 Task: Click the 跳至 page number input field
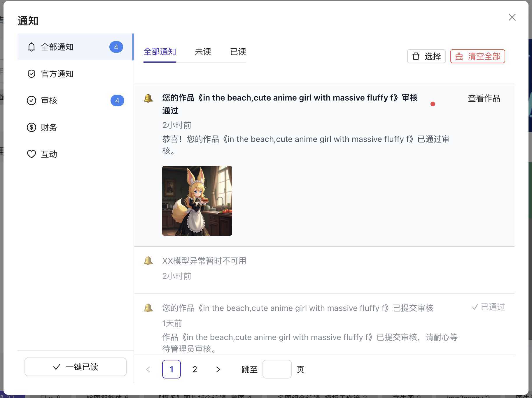click(277, 369)
